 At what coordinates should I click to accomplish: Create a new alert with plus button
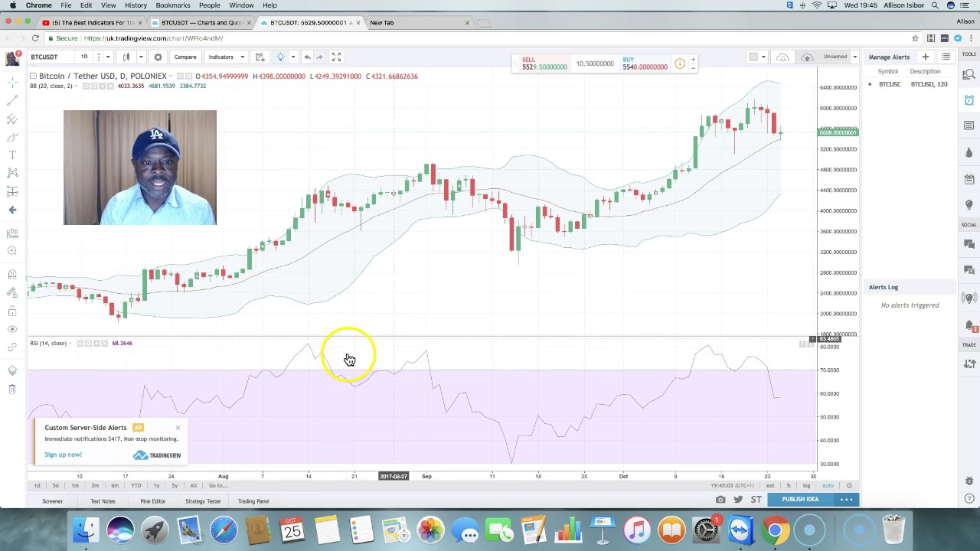click(925, 57)
